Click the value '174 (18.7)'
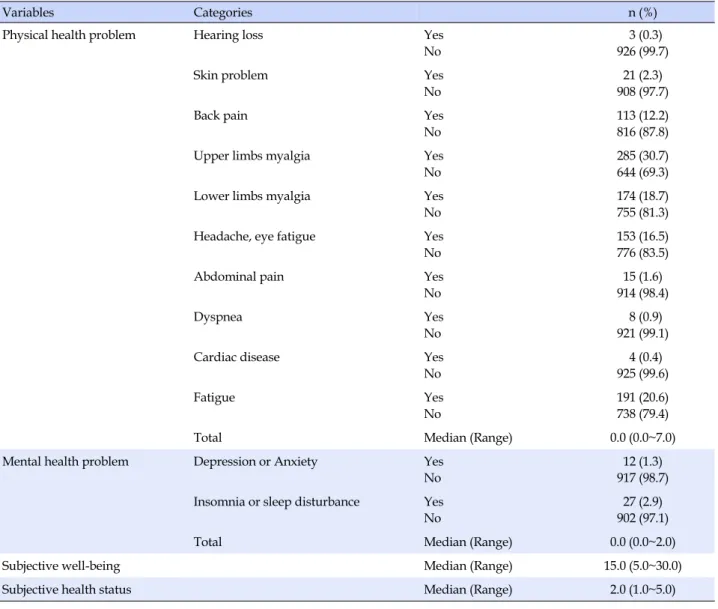The image size is (718, 609). click(x=642, y=196)
